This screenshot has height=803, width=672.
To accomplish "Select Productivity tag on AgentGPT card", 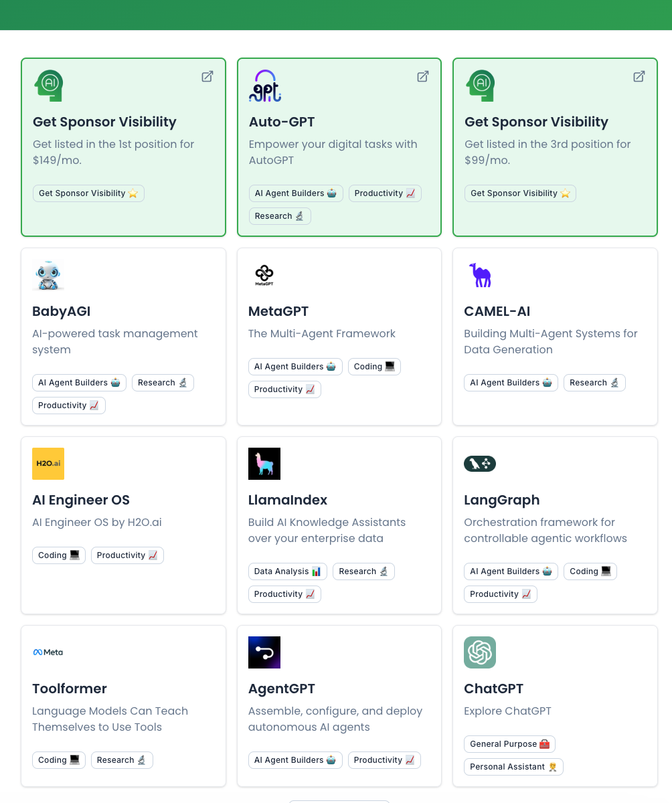I will 384,760.
